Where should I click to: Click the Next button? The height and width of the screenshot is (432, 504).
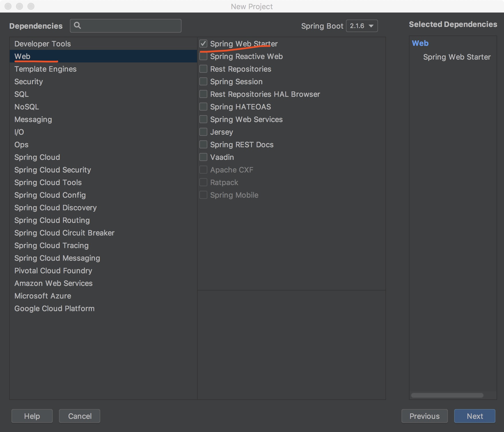(475, 416)
